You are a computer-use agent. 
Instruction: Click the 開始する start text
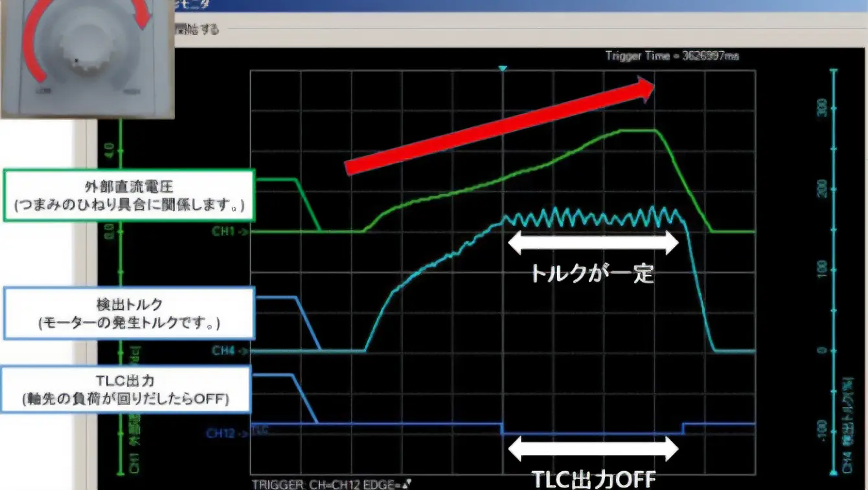tap(198, 29)
